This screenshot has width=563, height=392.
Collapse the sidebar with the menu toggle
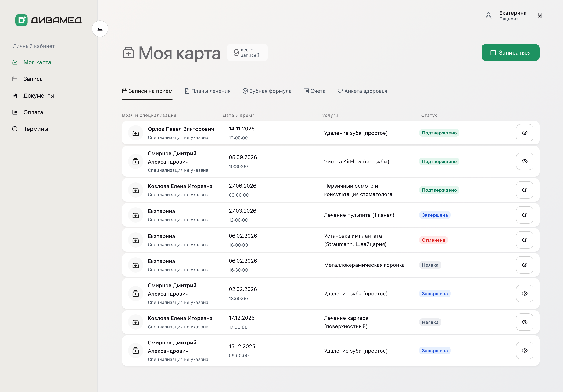coord(100,29)
